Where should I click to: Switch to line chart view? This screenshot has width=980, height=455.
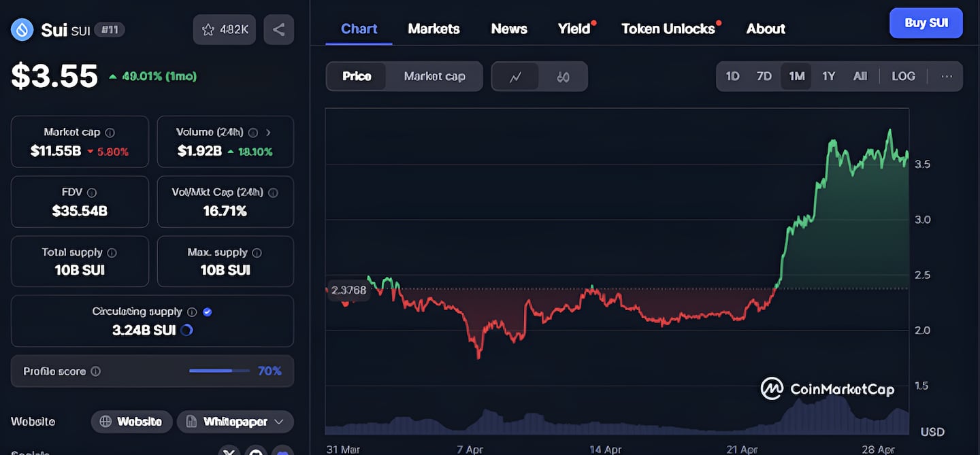click(x=515, y=76)
